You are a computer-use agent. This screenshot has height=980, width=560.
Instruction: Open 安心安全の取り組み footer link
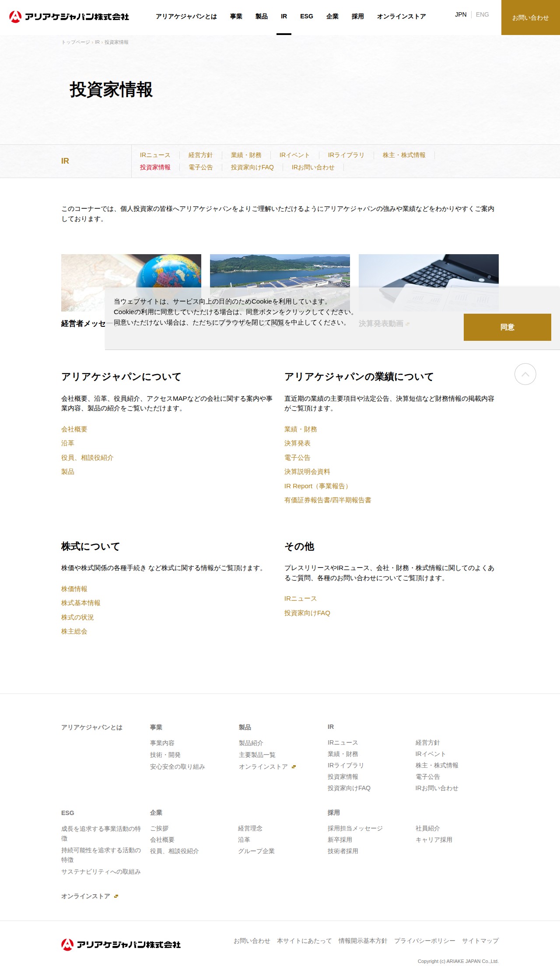[x=178, y=766]
